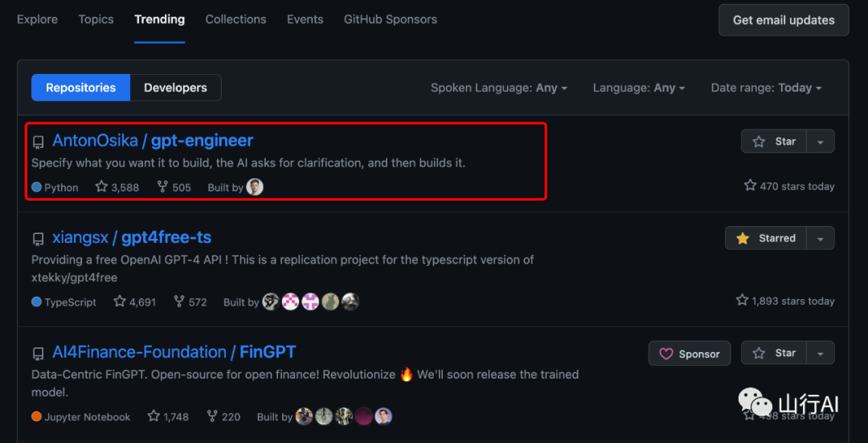Star the gpt-engineer repository

click(774, 142)
